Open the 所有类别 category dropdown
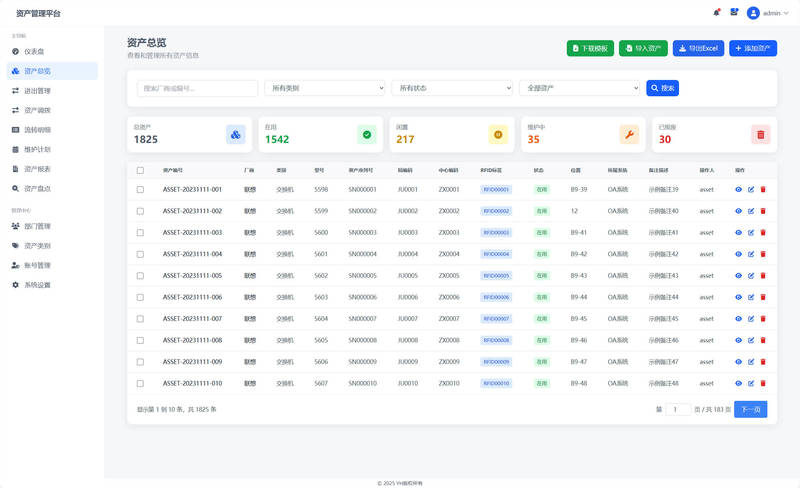Viewport: 800px width, 488px height. click(x=324, y=88)
